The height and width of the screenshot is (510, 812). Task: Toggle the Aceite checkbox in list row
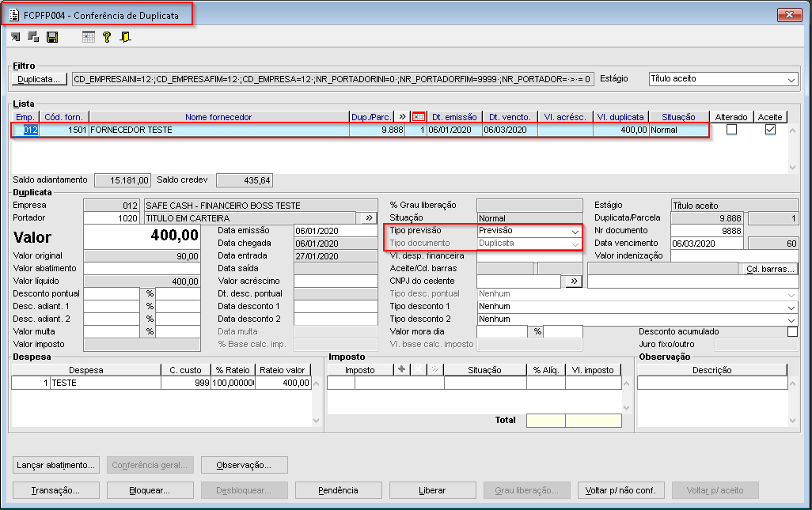tap(770, 130)
